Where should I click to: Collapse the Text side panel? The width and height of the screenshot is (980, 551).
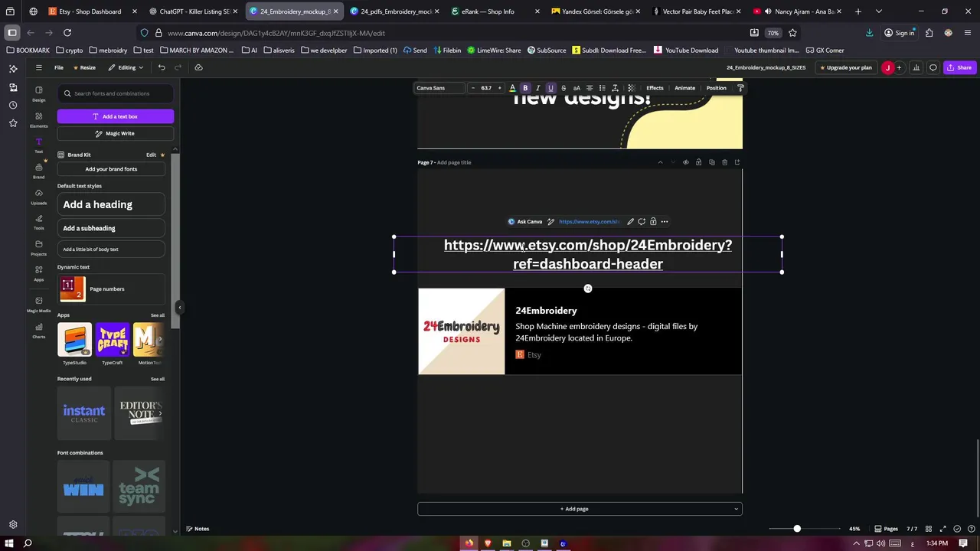pos(179,308)
